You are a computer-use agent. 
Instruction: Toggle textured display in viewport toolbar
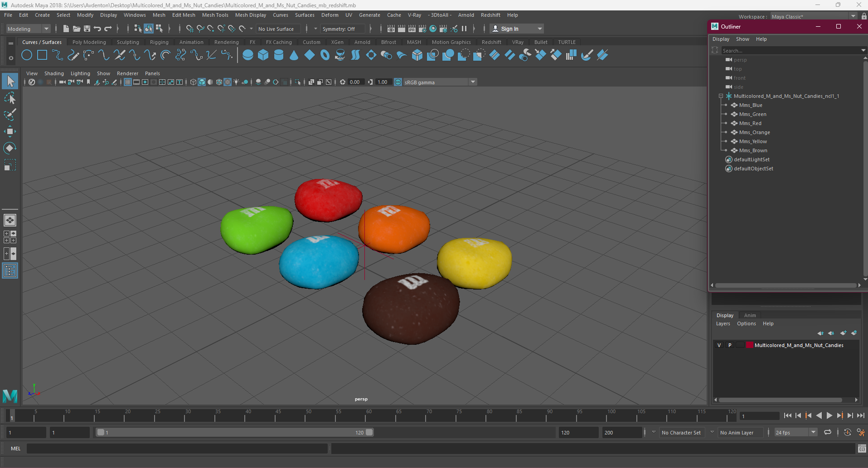click(228, 82)
